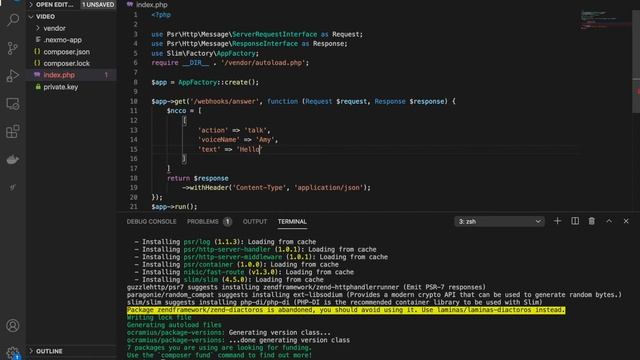Open the Run and Debug view
The height and width of the screenshot is (360, 640).
click(13, 76)
